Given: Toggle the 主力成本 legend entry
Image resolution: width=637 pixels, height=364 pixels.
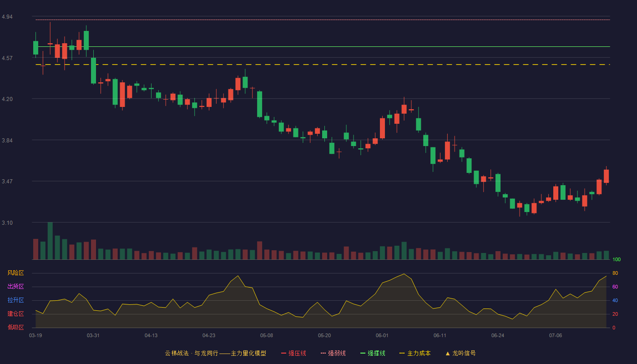Looking at the screenshot, I should (415, 353).
